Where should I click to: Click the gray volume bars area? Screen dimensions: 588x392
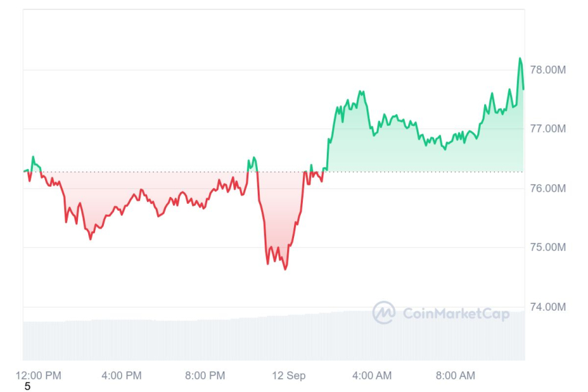273,337
